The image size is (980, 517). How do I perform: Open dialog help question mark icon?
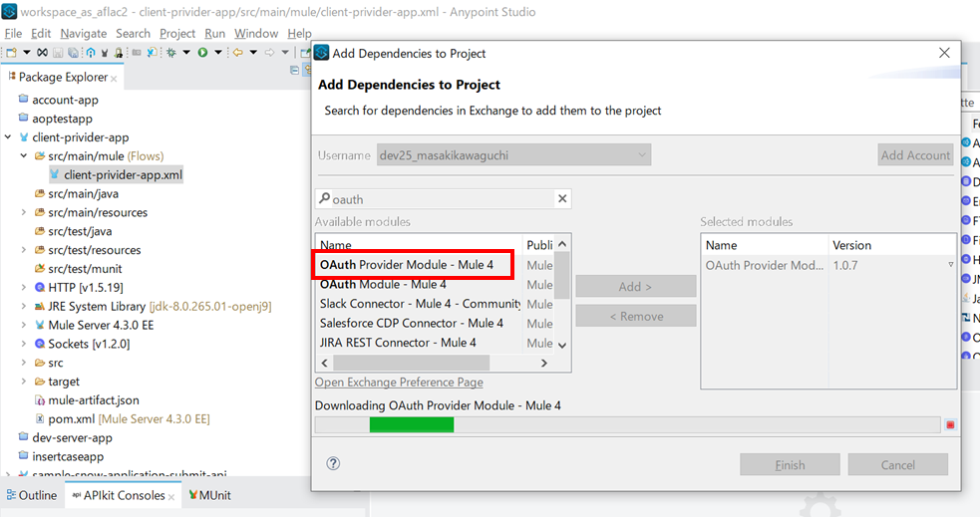point(333,463)
